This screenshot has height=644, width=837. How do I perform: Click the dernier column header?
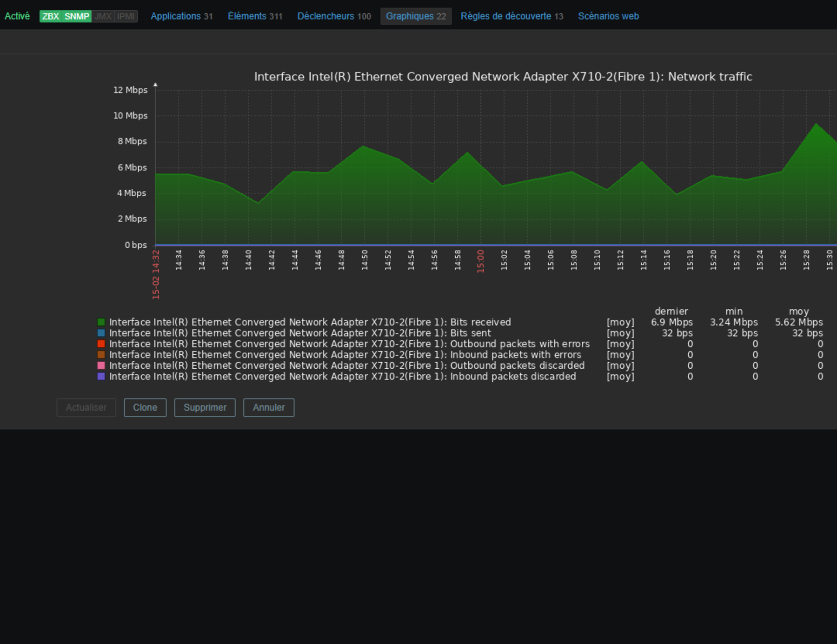click(x=671, y=312)
